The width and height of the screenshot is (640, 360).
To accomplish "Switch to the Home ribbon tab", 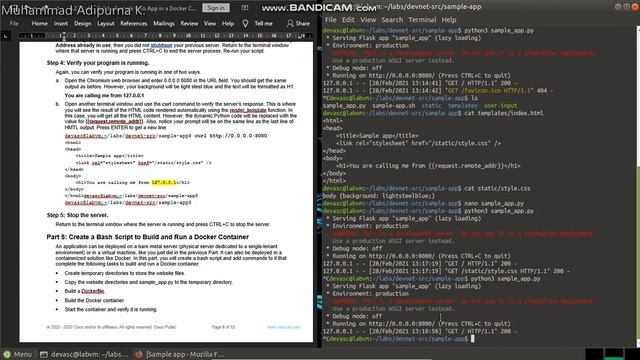I will point(40,24).
